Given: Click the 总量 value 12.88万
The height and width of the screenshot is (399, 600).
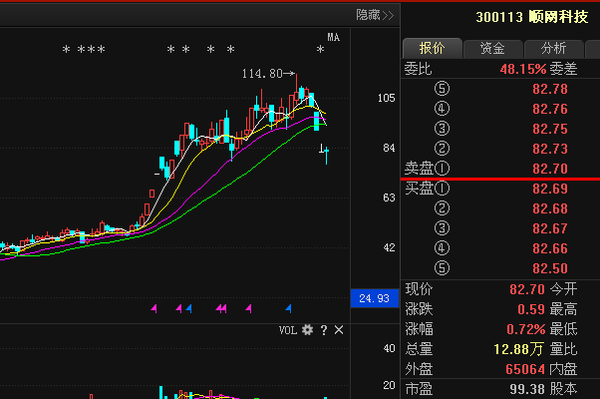Looking at the screenshot, I should [x=518, y=349].
